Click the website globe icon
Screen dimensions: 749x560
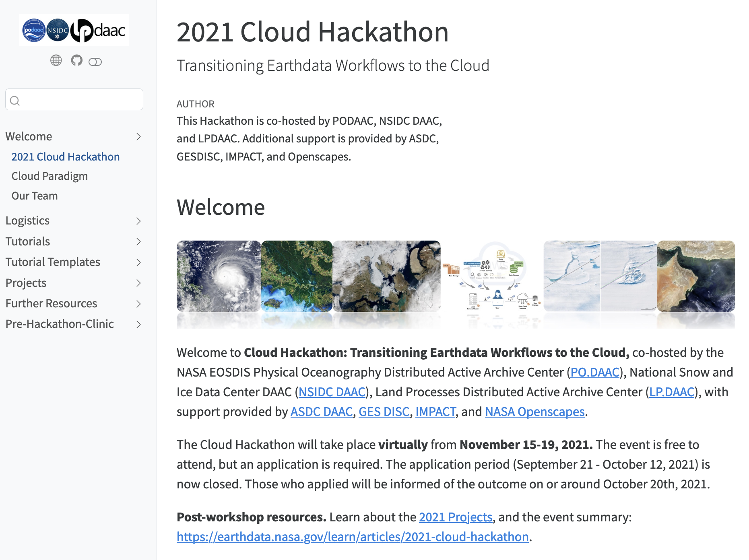pyautogui.click(x=56, y=61)
